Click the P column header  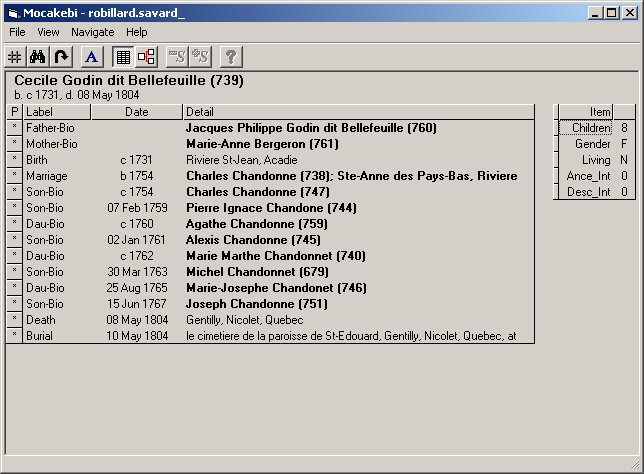point(14,112)
